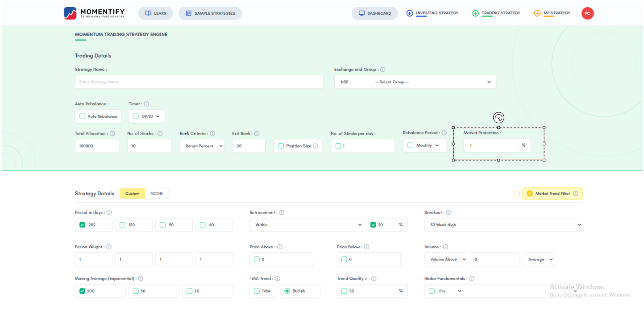Uncheck the 252 period in days
644x309 pixels.
tap(82, 225)
